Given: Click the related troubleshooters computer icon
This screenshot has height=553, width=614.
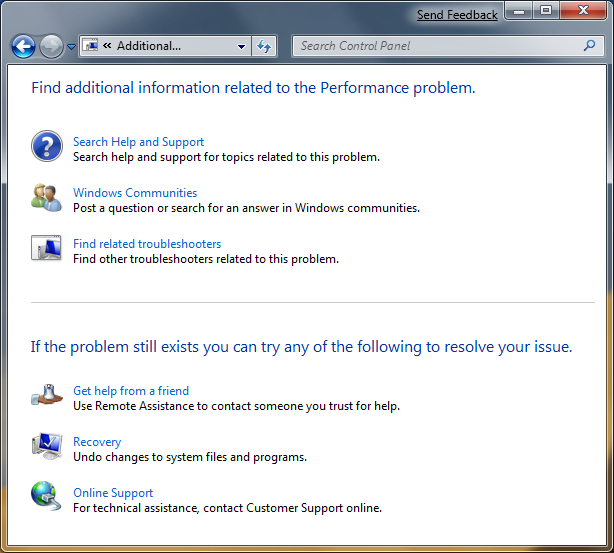Looking at the screenshot, I should click(x=46, y=248).
